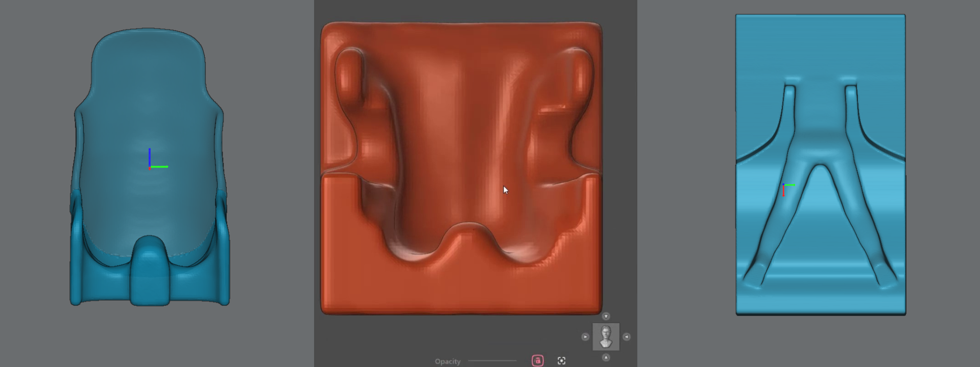980x367 pixels.
Task: Select the blue vertical axis on left gizmo
Action: 150,156
